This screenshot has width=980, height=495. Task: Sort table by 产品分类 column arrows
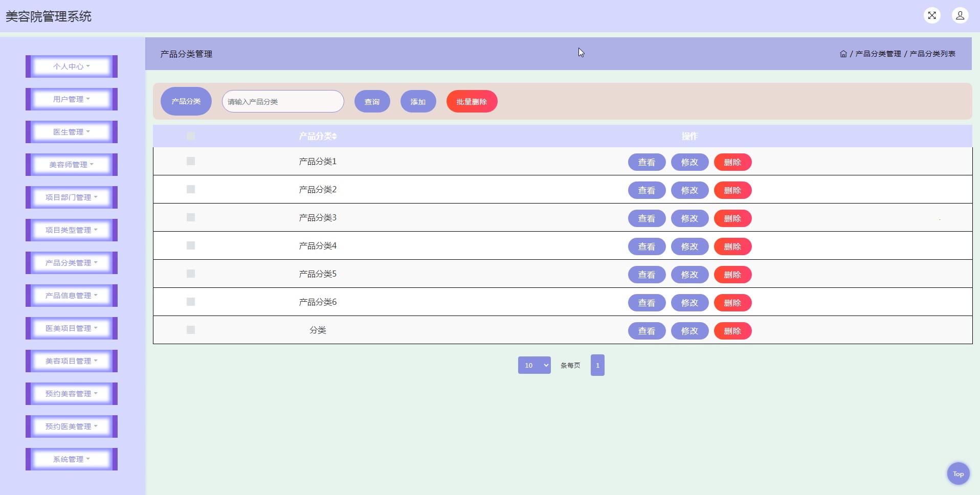[335, 137]
